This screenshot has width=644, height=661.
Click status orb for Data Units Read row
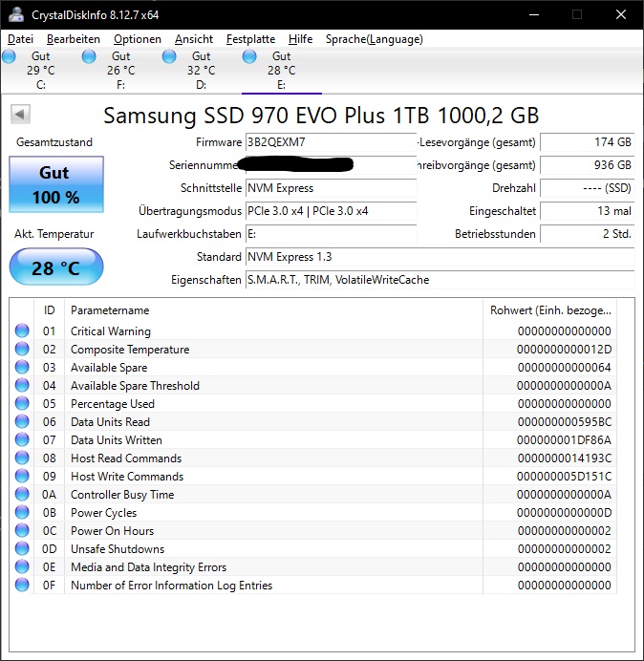22,421
